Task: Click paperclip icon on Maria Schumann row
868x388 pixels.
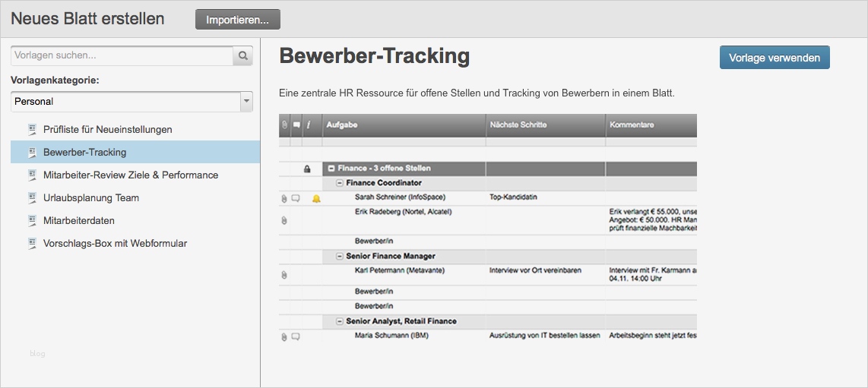Action: click(x=284, y=336)
